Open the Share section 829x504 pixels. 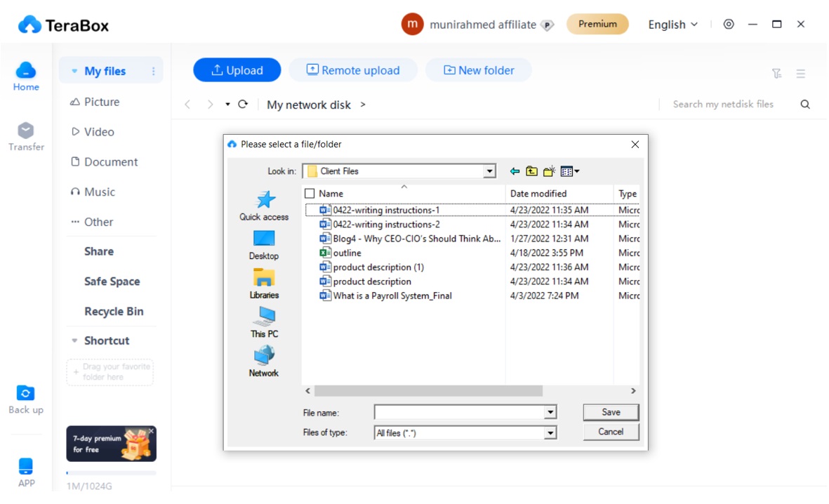99,251
